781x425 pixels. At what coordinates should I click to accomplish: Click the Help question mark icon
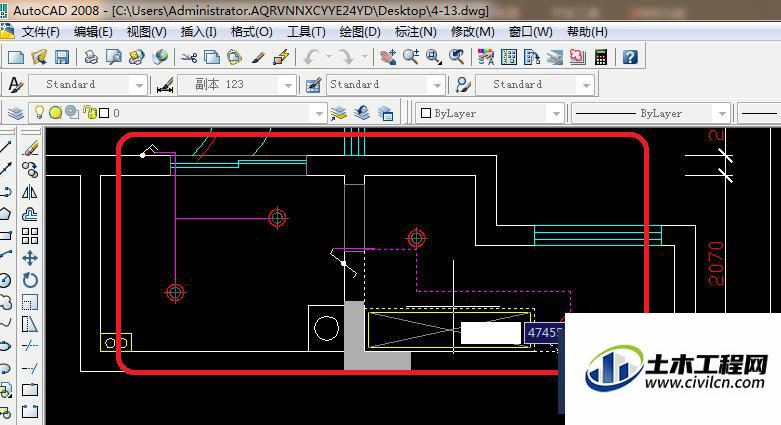coord(630,57)
